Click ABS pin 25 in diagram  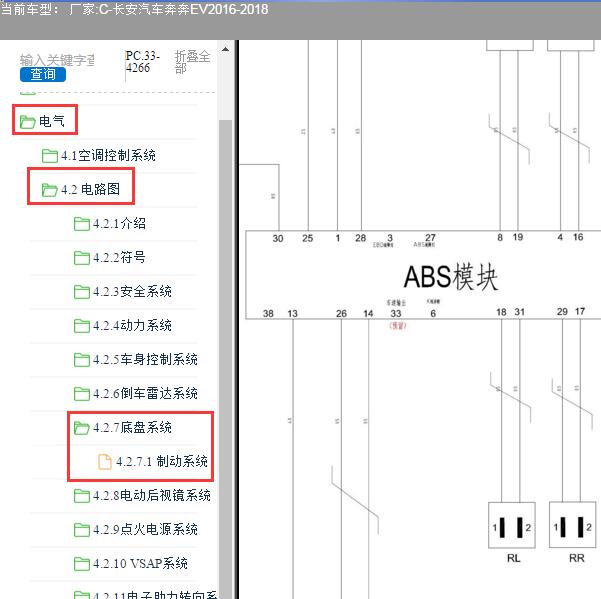point(308,238)
